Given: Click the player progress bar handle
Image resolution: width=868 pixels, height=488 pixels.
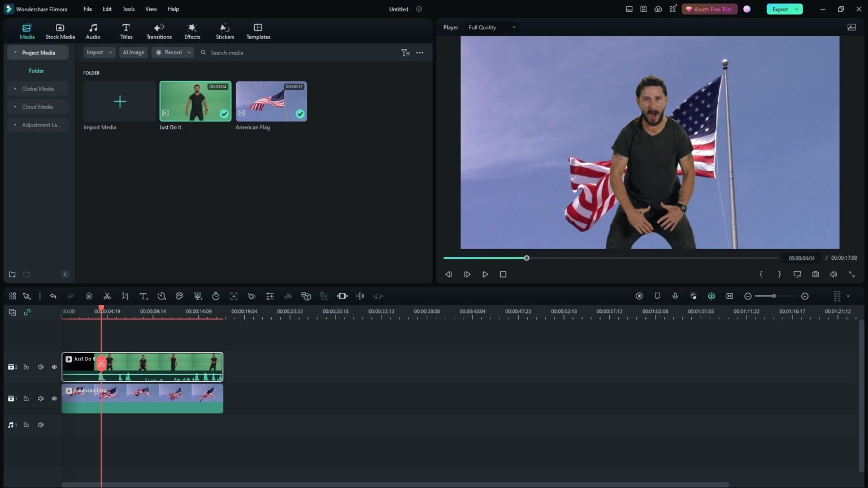Looking at the screenshot, I should point(527,258).
